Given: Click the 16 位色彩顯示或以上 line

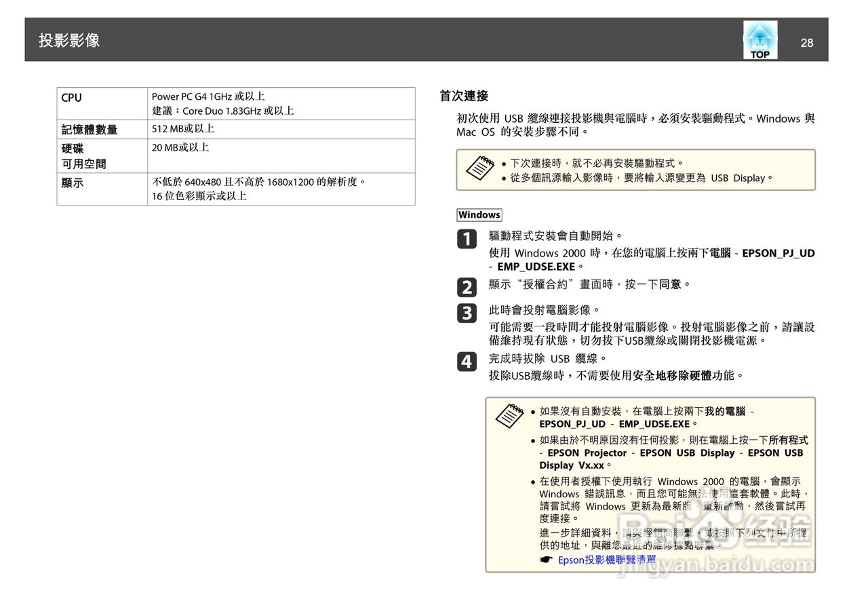Looking at the screenshot, I should [x=199, y=196].
